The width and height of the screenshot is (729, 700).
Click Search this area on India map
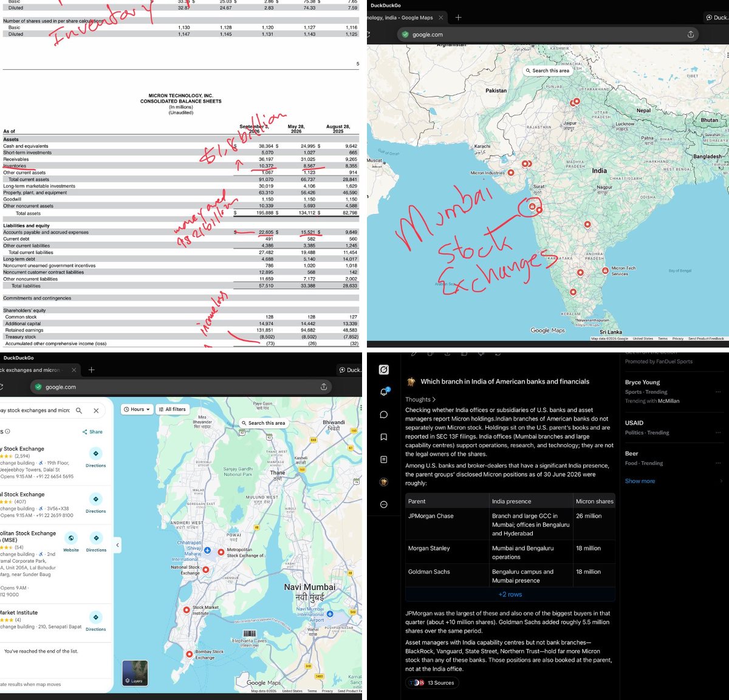[x=547, y=70]
